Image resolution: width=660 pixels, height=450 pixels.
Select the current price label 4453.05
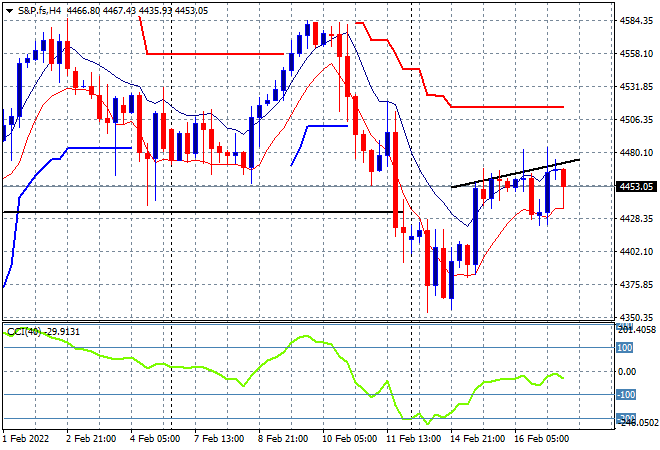(x=636, y=186)
